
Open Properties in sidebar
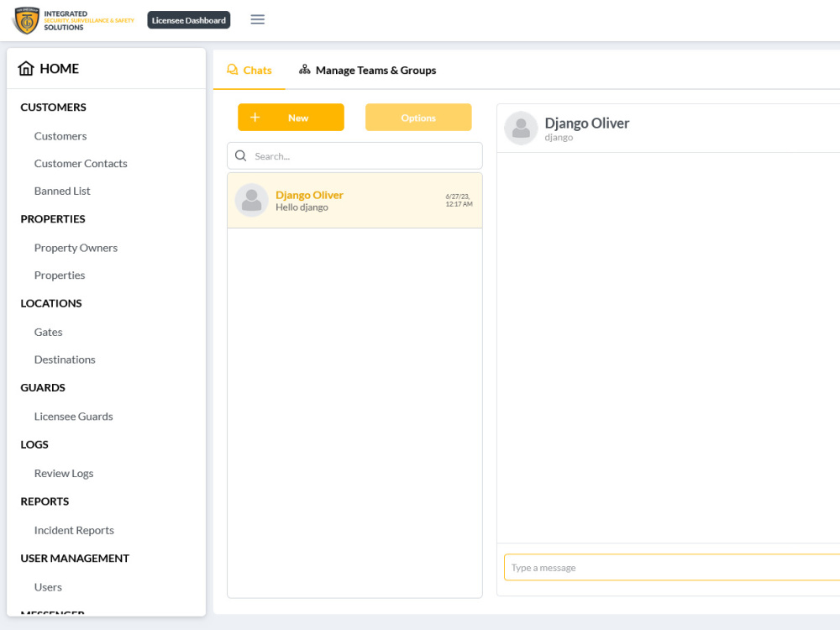(60, 276)
